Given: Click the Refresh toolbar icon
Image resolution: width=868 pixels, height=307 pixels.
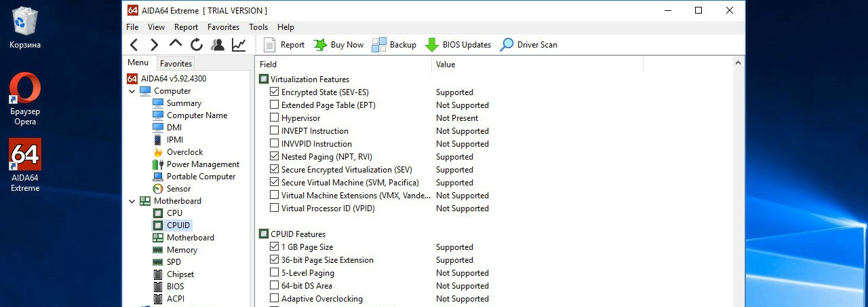Looking at the screenshot, I should pyautogui.click(x=197, y=45).
